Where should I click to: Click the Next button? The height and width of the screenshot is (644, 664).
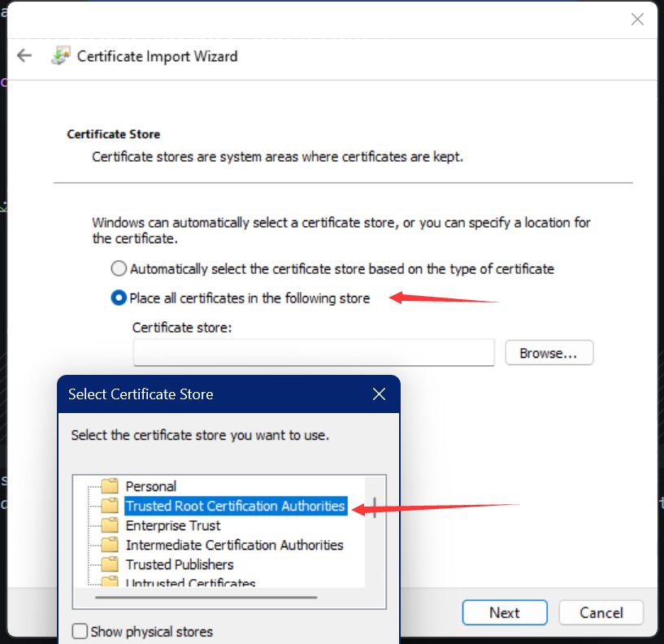[x=505, y=612]
